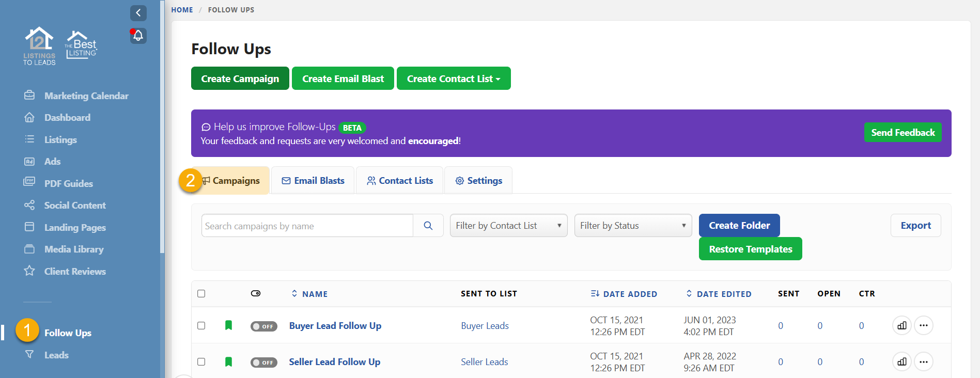This screenshot has height=378, width=980.
Task: Tick the select-all campaigns checkbox
Action: pyautogui.click(x=201, y=294)
